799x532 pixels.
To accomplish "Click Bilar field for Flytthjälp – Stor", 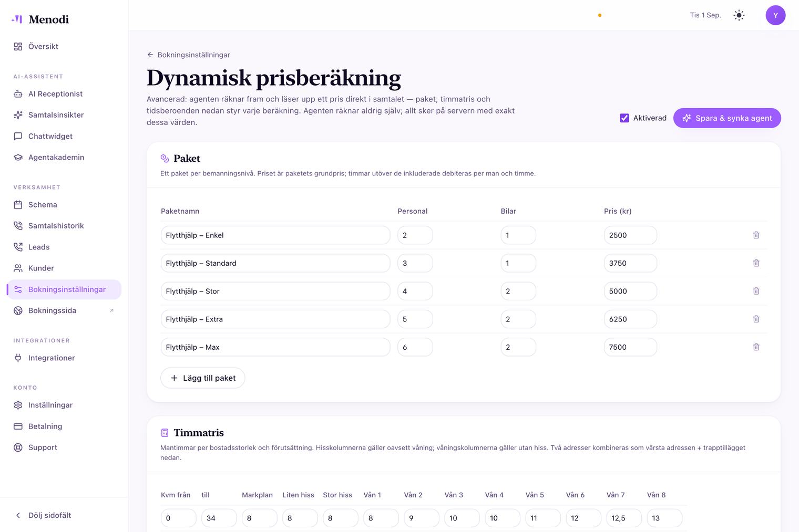I will [x=518, y=291].
